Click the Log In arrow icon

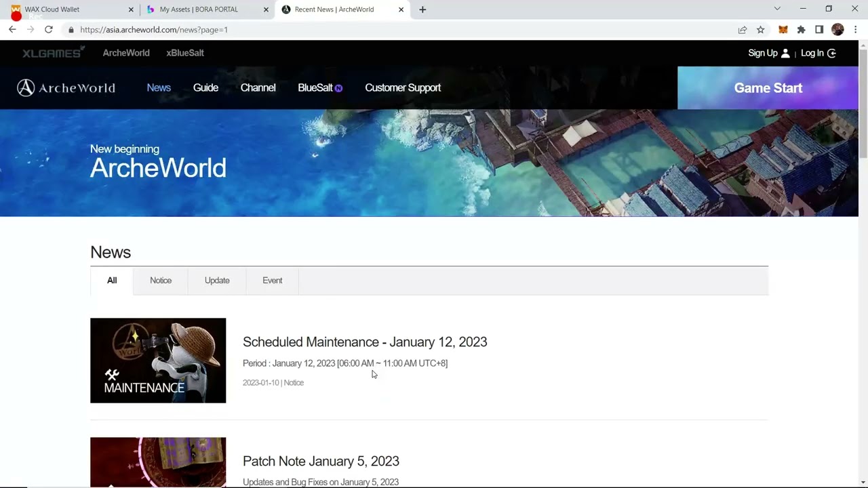[831, 53]
